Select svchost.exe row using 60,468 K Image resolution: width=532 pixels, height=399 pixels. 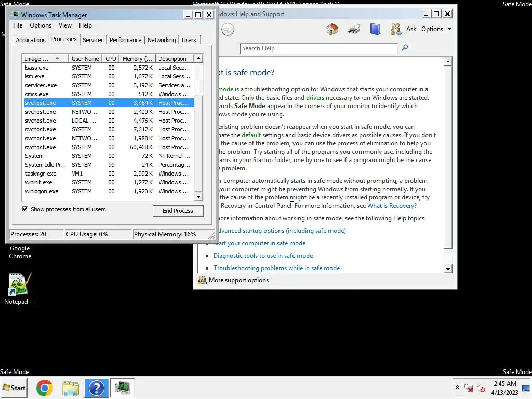tap(109, 147)
